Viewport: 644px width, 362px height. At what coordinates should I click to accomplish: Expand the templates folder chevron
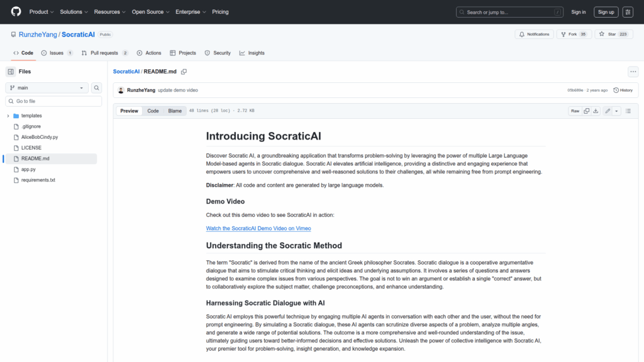point(8,116)
